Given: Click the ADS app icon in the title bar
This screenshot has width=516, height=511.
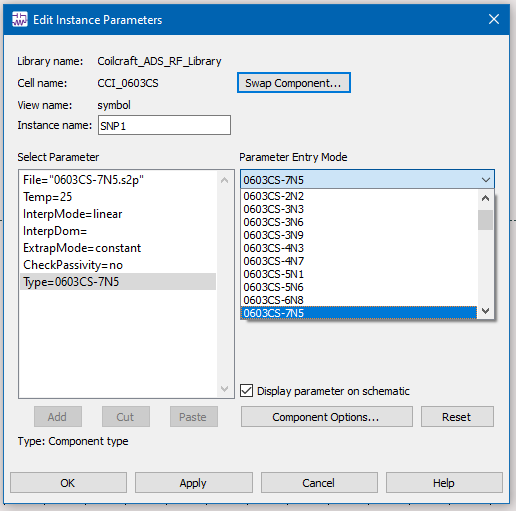Looking at the screenshot, I should (20, 19).
